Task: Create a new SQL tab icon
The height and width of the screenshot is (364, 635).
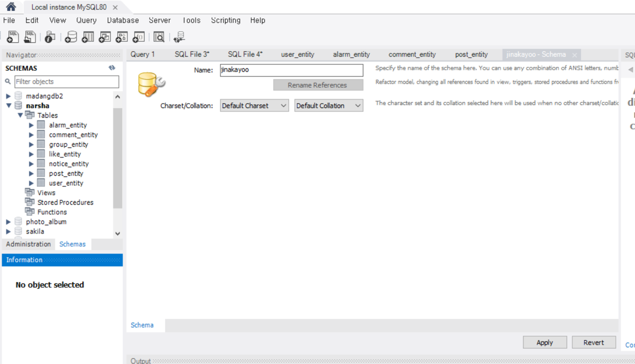Action: [x=13, y=37]
